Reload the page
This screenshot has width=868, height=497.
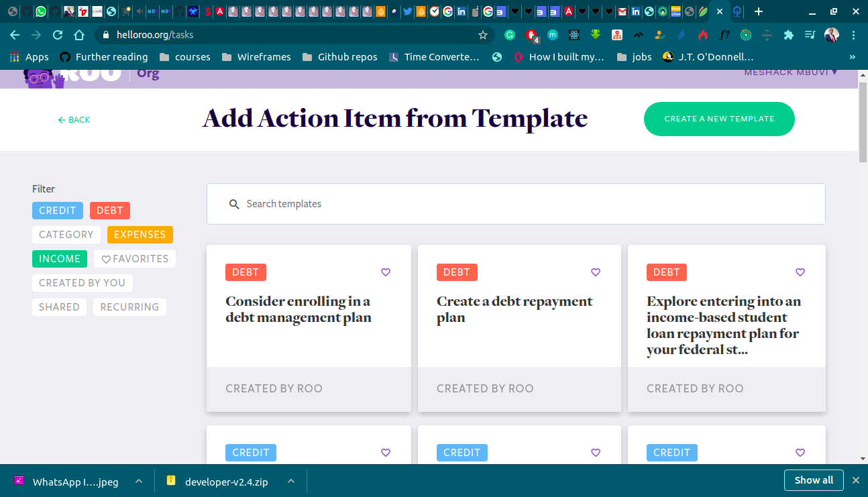point(58,35)
